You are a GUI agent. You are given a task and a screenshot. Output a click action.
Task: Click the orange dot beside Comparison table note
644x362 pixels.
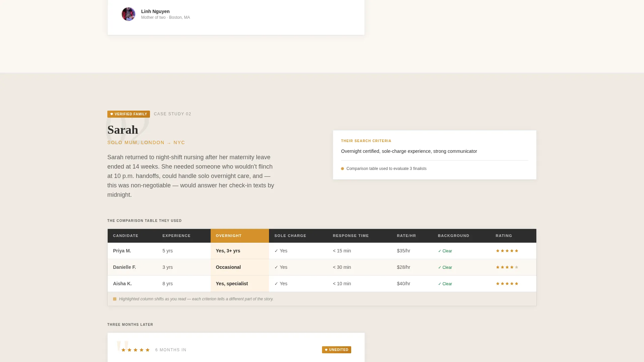pos(342,169)
